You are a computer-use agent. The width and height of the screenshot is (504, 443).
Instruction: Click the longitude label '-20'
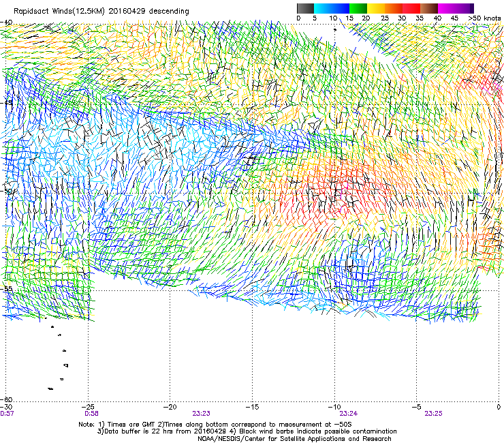(170, 407)
